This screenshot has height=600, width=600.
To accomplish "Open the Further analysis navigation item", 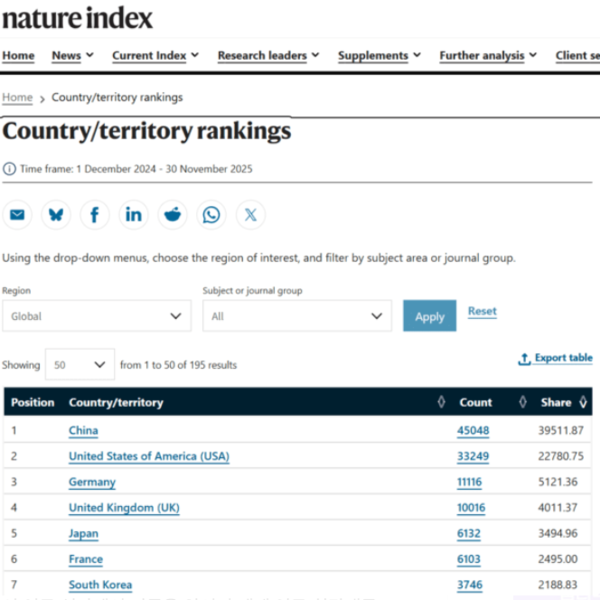I will pyautogui.click(x=482, y=56).
